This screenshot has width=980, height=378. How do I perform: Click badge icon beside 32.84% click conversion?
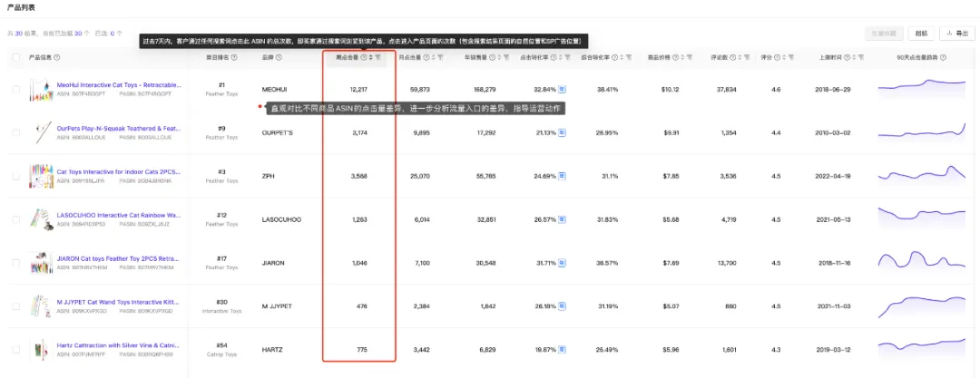click(562, 90)
